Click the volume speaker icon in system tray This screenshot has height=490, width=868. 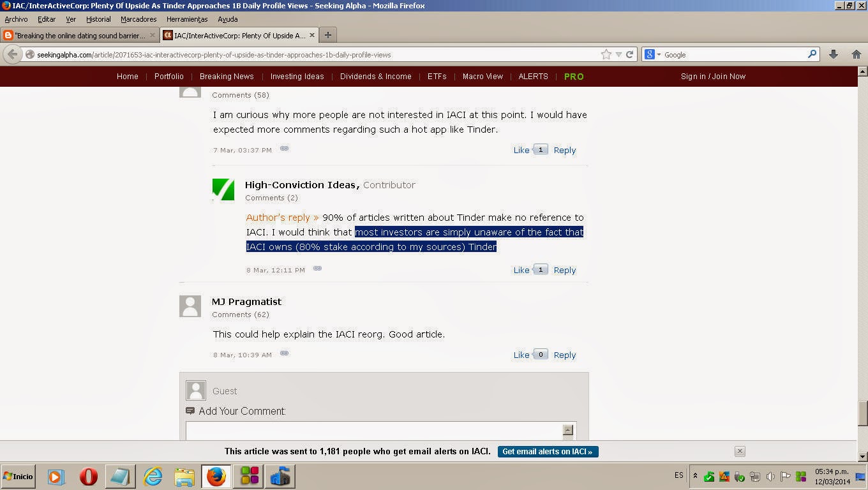770,477
